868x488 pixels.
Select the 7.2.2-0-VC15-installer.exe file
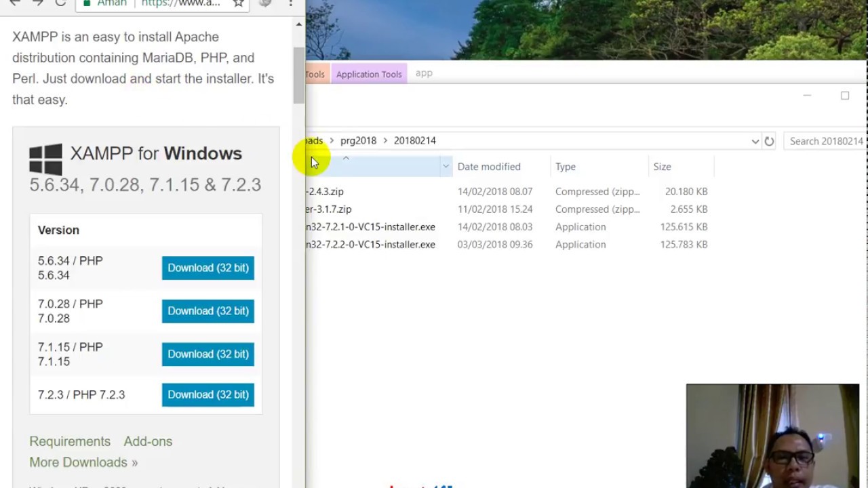(x=370, y=244)
